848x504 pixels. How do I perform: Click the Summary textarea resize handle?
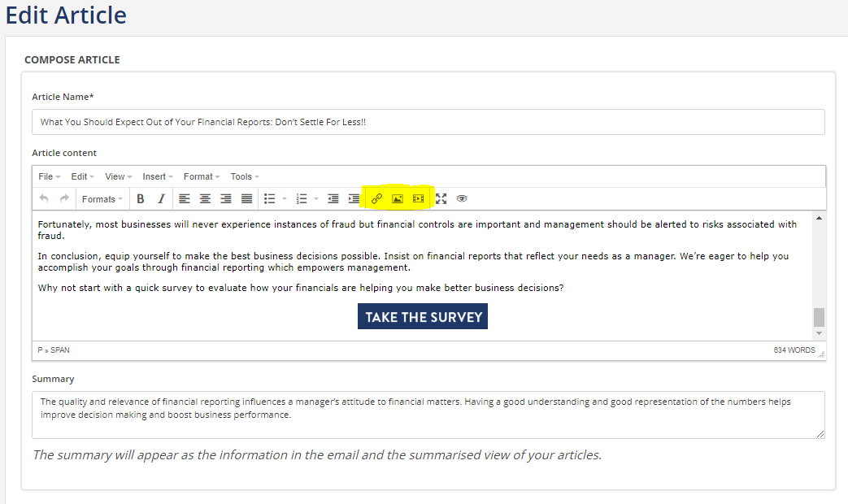click(820, 434)
